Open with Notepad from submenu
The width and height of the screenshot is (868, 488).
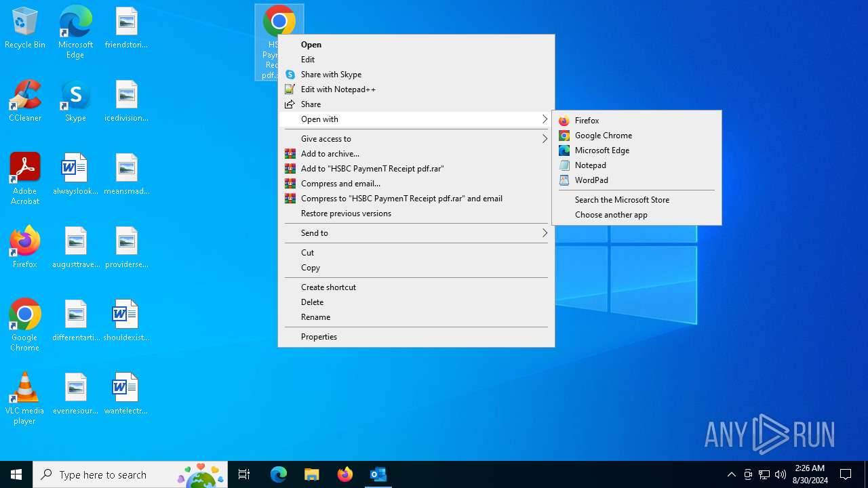point(637,165)
